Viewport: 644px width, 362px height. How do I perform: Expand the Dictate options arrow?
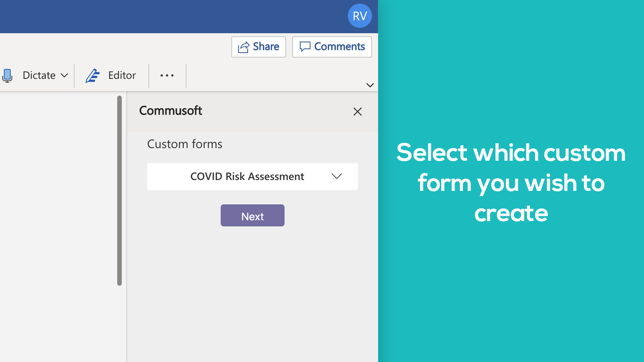[x=65, y=75]
